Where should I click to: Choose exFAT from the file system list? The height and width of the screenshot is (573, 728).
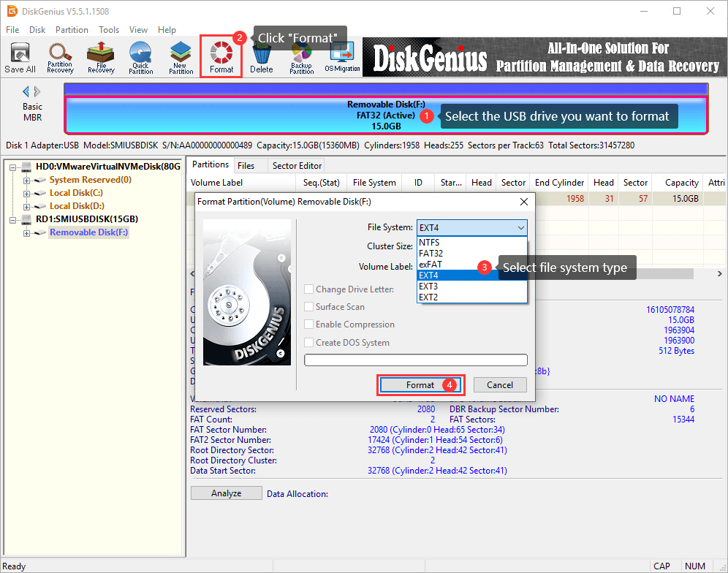coord(471,265)
